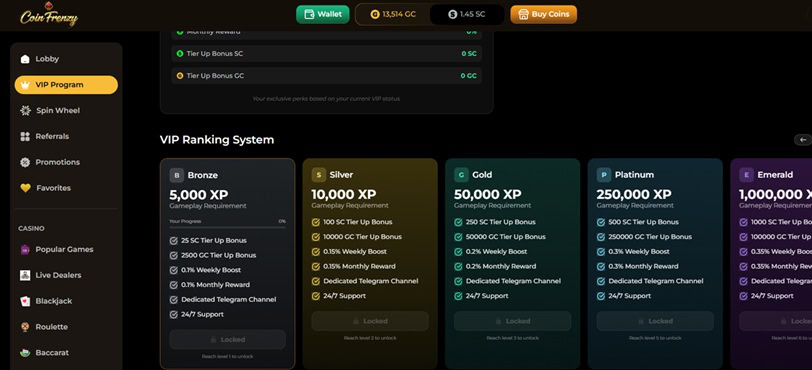Select the 1.45 SC balance

[467, 15]
